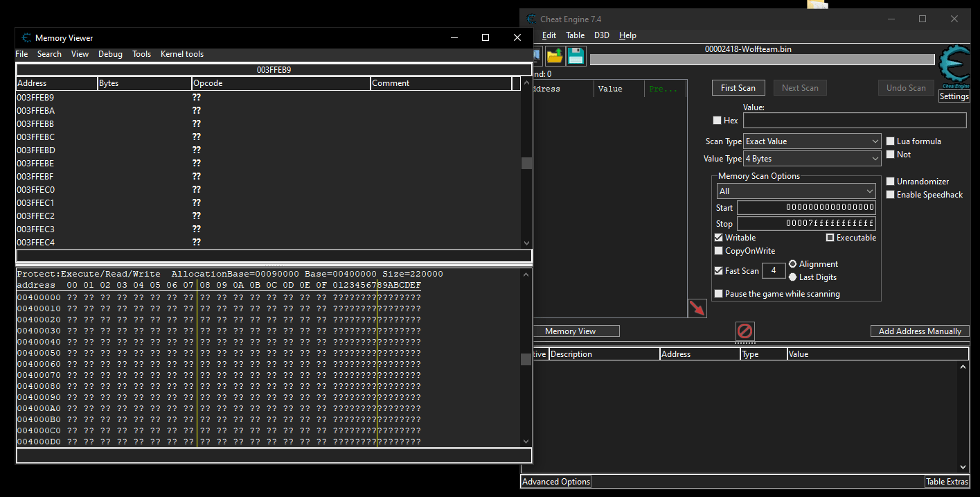Screen dimensions: 980x497
Task: Click the Type column header in address list
Action: [764, 354]
